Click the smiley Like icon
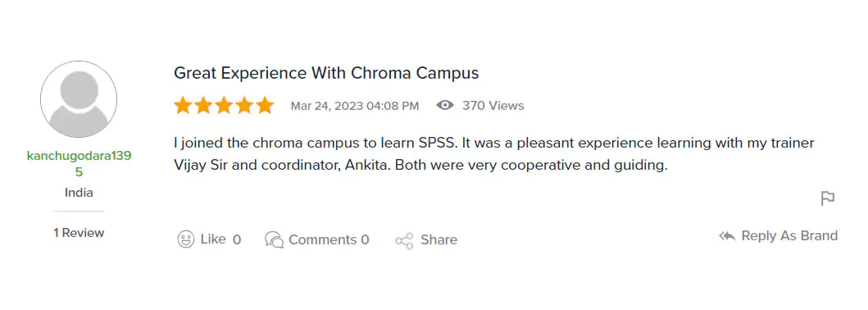The width and height of the screenshot is (868, 310). pyautogui.click(x=186, y=239)
